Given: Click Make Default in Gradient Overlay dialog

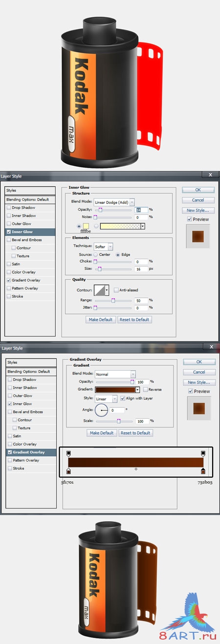Looking at the screenshot, I should [102, 433].
